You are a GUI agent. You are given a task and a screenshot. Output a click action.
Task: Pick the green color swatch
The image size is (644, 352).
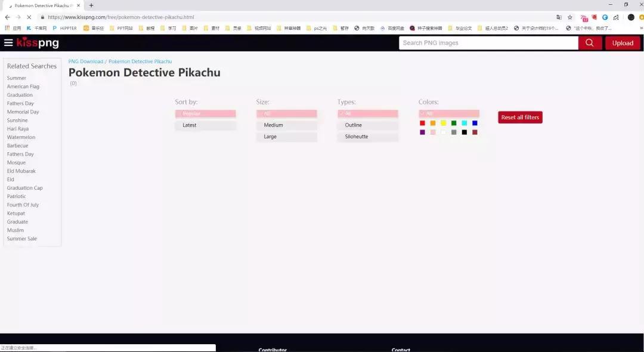454,123
